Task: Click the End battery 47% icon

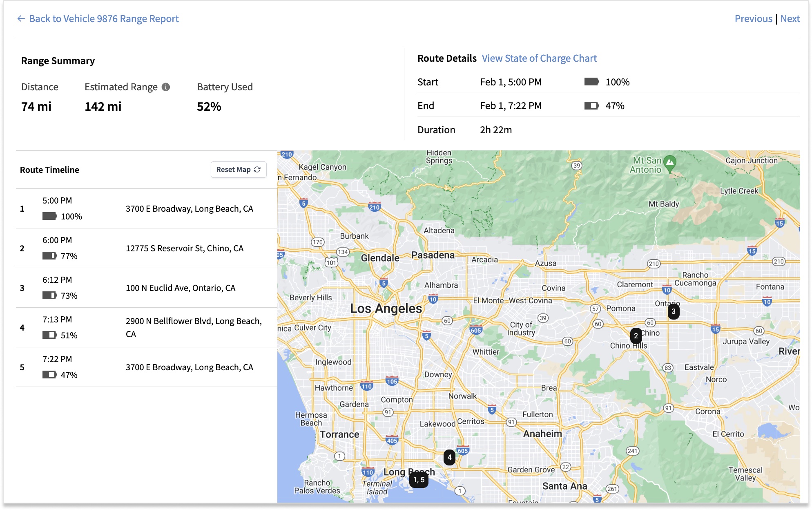Action: [591, 106]
